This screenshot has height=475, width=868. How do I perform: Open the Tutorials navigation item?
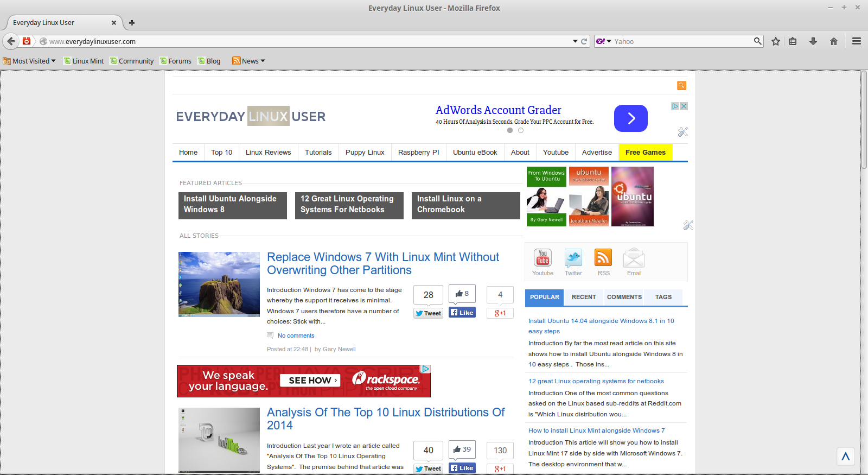(x=318, y=153)
